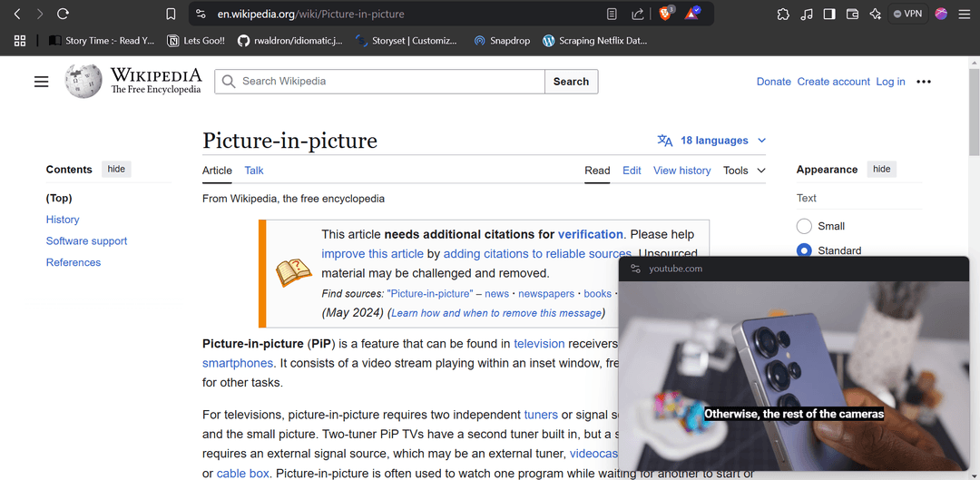Hide the Appearance panel
Viewport: 980px width, 480px height.
click(882, 169)
